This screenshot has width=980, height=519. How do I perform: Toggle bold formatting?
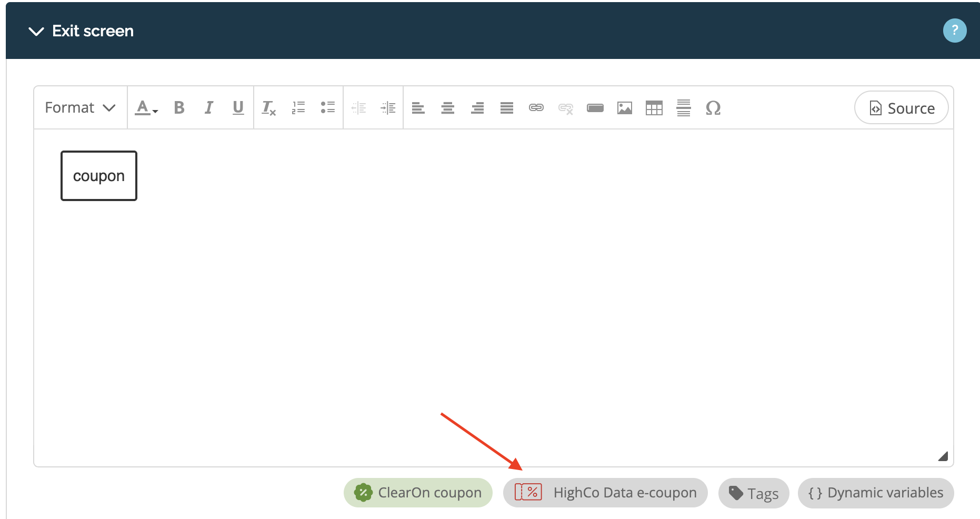pyautogui.click(x=179, y=107)
